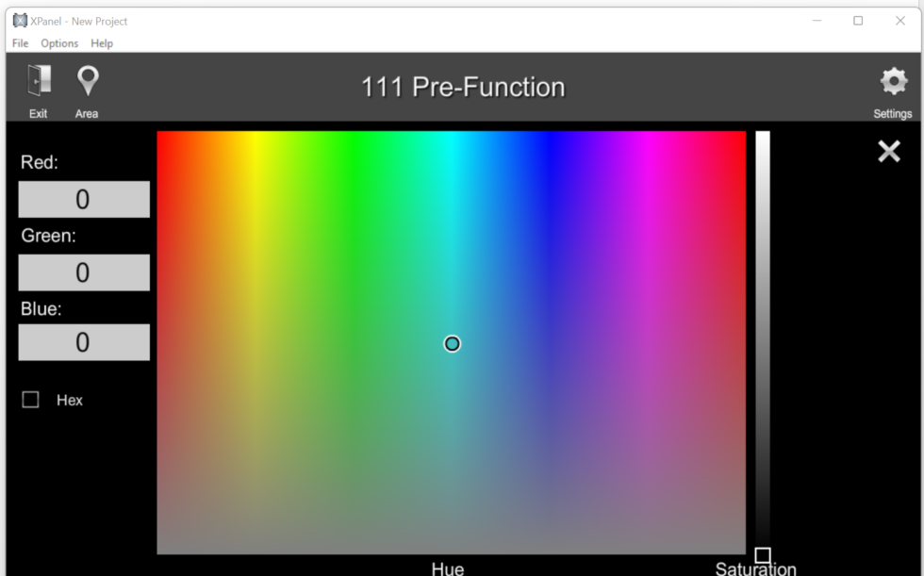
Task: Pick bright yellow at top of color field
Action: point(255,137)
